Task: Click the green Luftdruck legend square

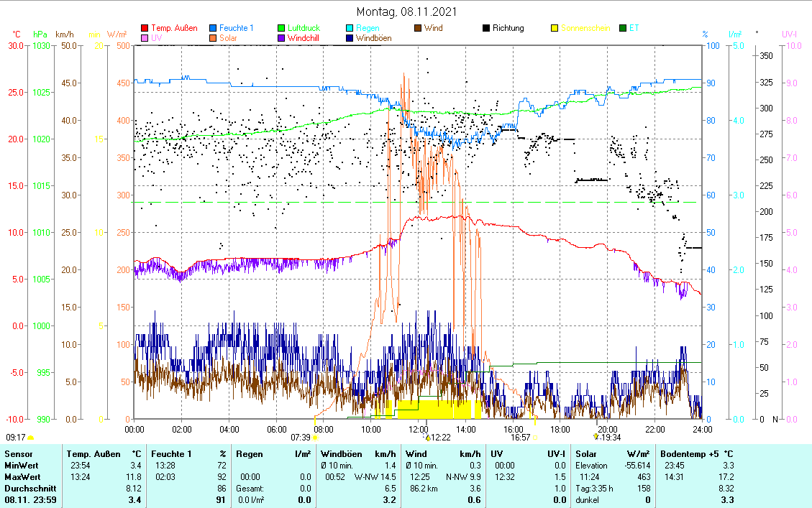Action: click(282, 29)
